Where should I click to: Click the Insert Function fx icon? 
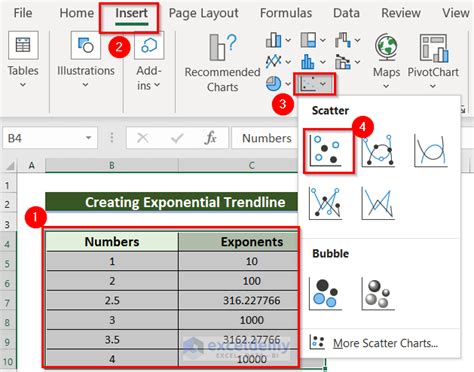point(211,138)
